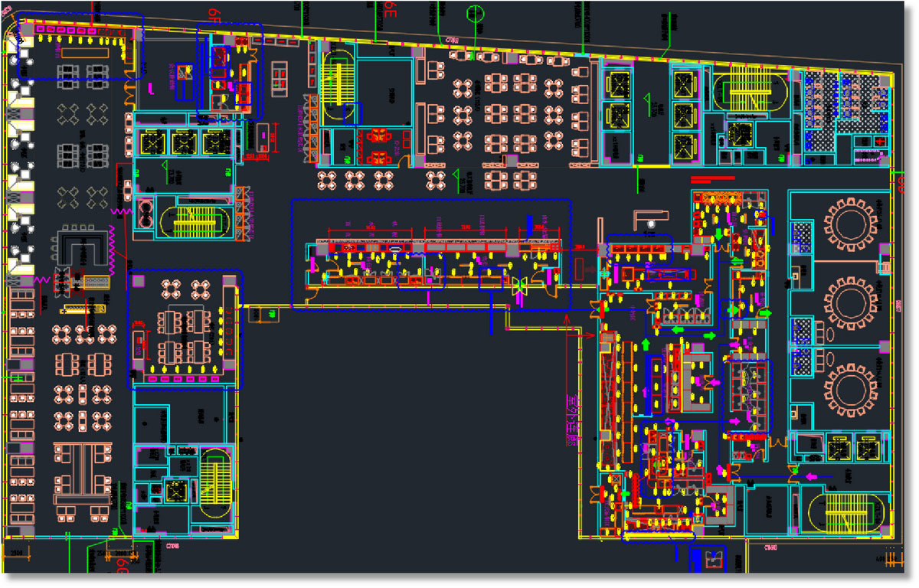Screen dimensions: 919x588
Task: Click the yellow oval staircase at top right
Action: pyautogui.click(x=752, y=91)
